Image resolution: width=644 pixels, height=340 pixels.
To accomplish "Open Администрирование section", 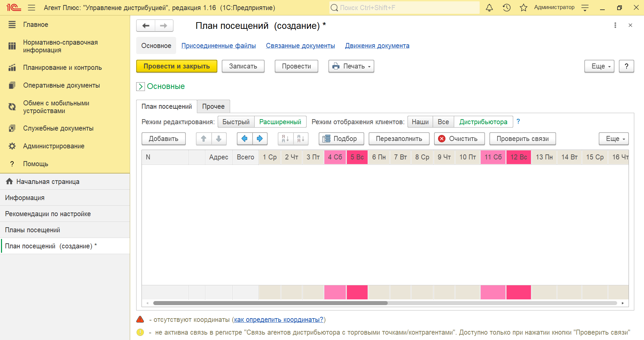I will pos(65,146).
